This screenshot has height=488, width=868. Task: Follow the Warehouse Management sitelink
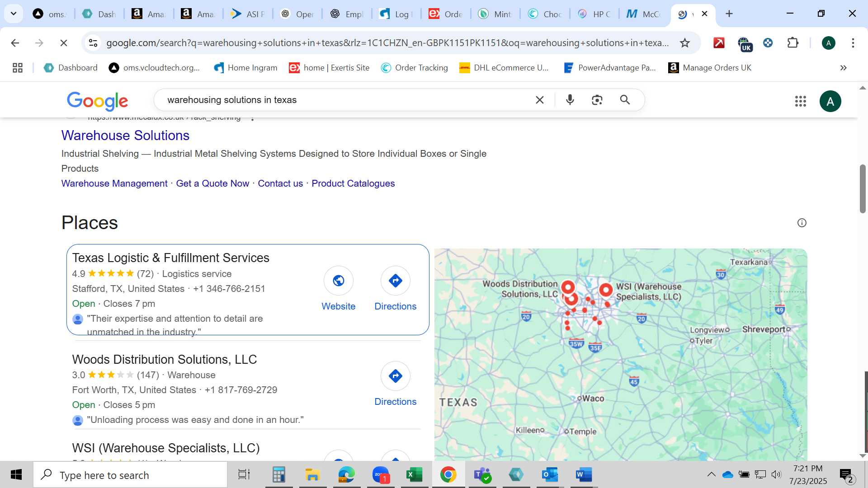(x=114, y=183)
